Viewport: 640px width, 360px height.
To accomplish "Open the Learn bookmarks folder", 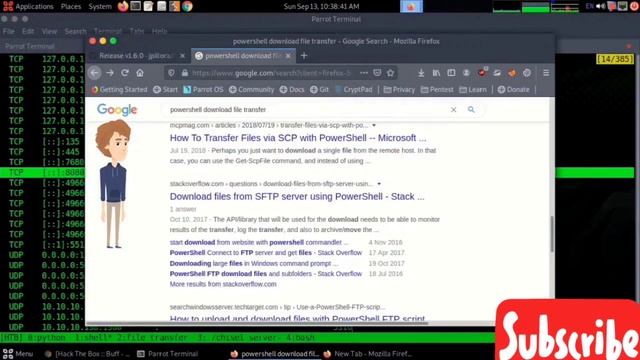I will coord(473,89).
